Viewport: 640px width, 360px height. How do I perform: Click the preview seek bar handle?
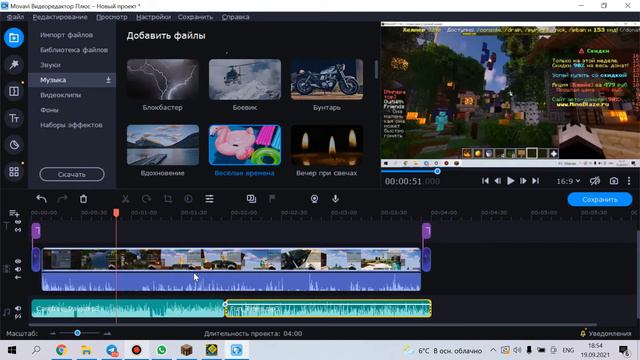pos(437,171)
